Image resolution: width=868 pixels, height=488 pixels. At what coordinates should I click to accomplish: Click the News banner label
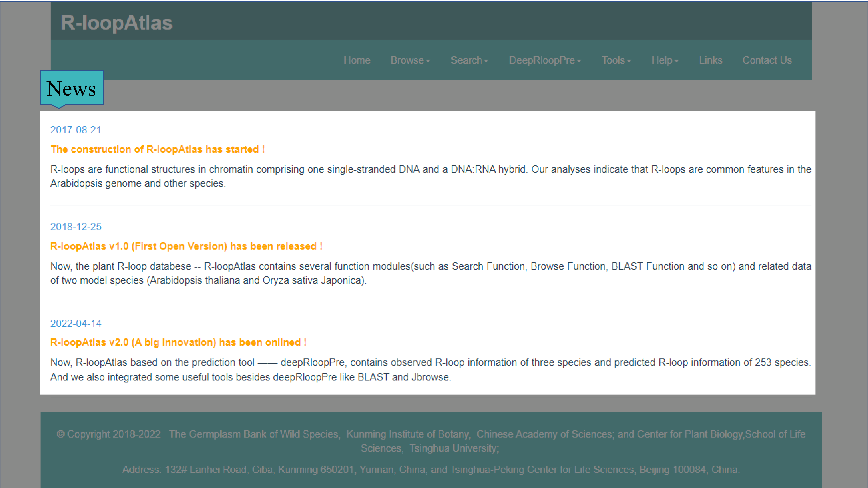(x=71, y=88)
